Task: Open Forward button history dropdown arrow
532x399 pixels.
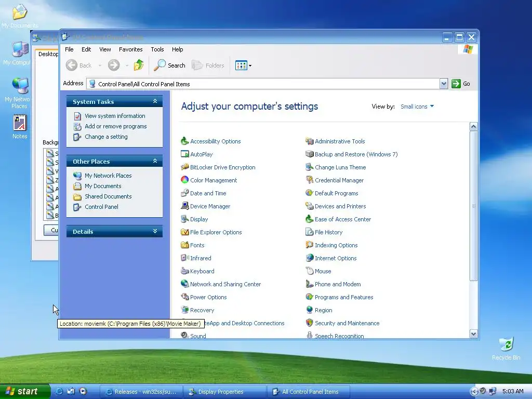Action: pyautogui.click(x=127, y=65)
